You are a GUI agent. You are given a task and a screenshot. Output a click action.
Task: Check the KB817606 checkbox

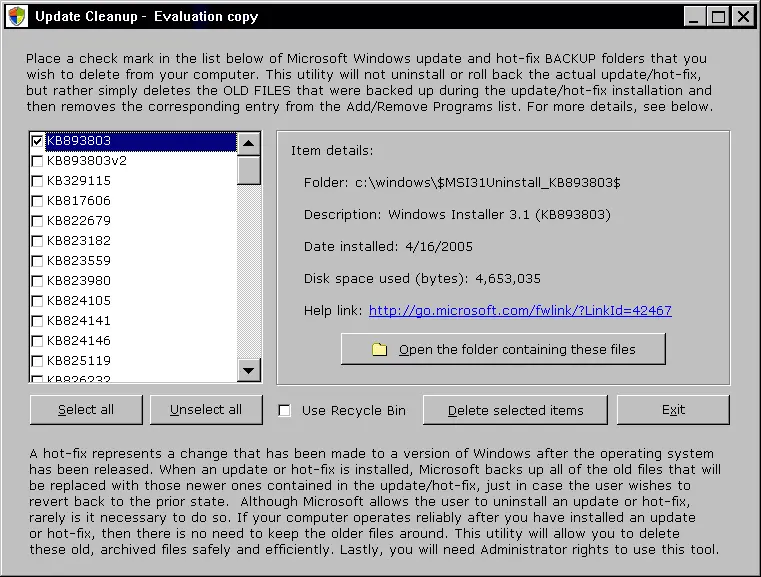pos(37,201)
